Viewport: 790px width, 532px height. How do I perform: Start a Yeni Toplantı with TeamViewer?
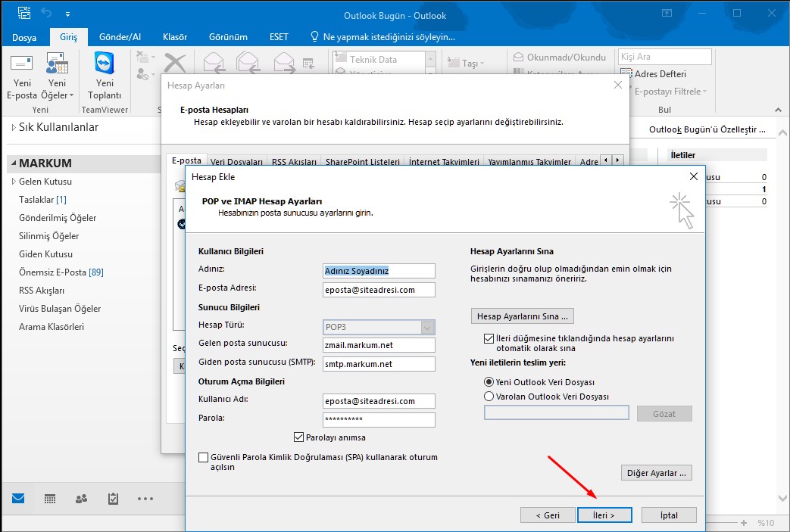105,76
